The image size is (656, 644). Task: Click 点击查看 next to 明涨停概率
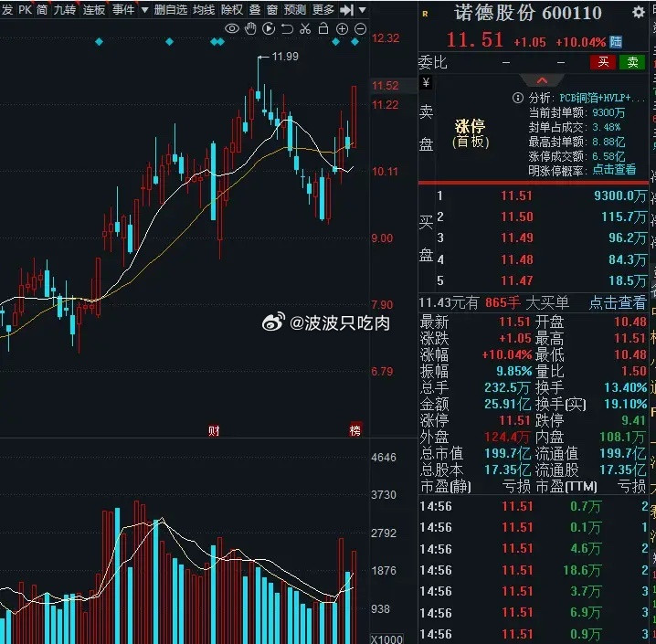615,170
